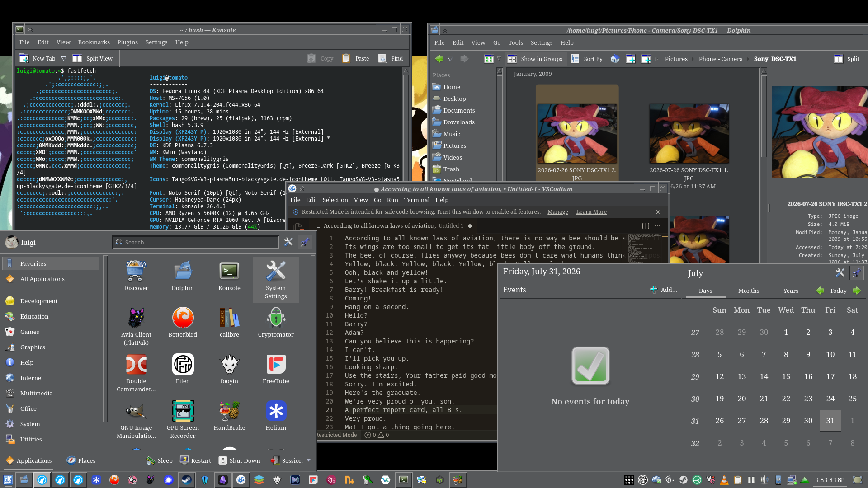Expand breadcrumb arrow before Pictures in Dolphin
The width and height of the screenshot is (868, 488).
657,59
